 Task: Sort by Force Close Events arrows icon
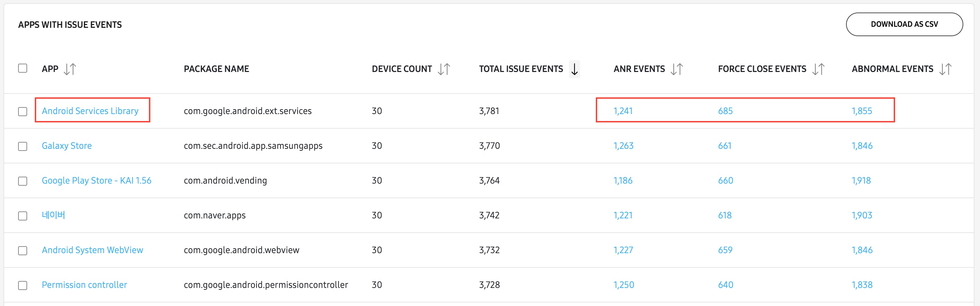(x=818, y=69)
